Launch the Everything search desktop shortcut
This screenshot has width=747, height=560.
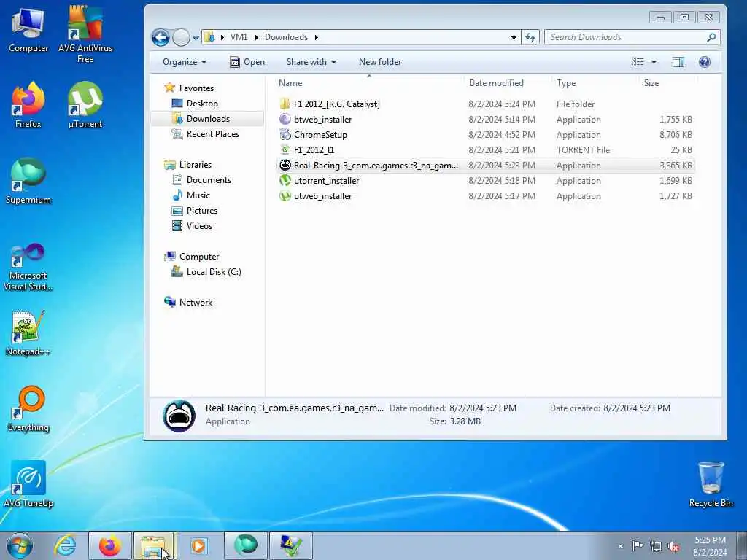coord(28,408)
